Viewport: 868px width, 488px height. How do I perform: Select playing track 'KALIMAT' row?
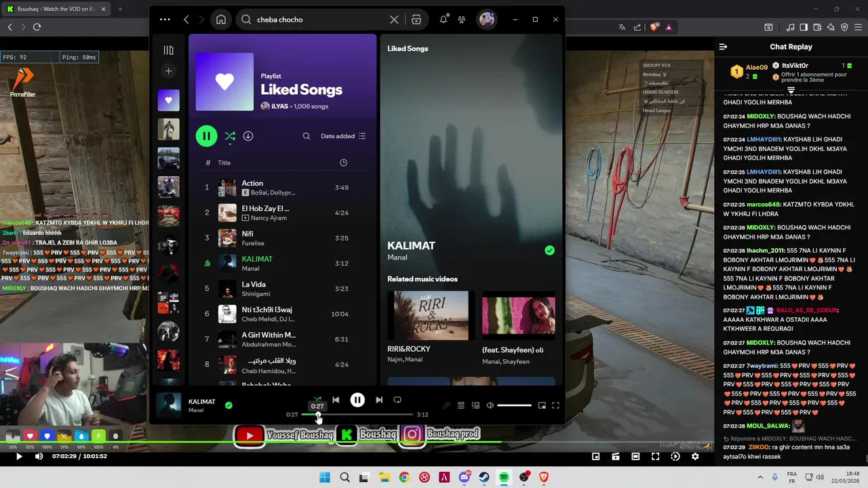point(282,263)
